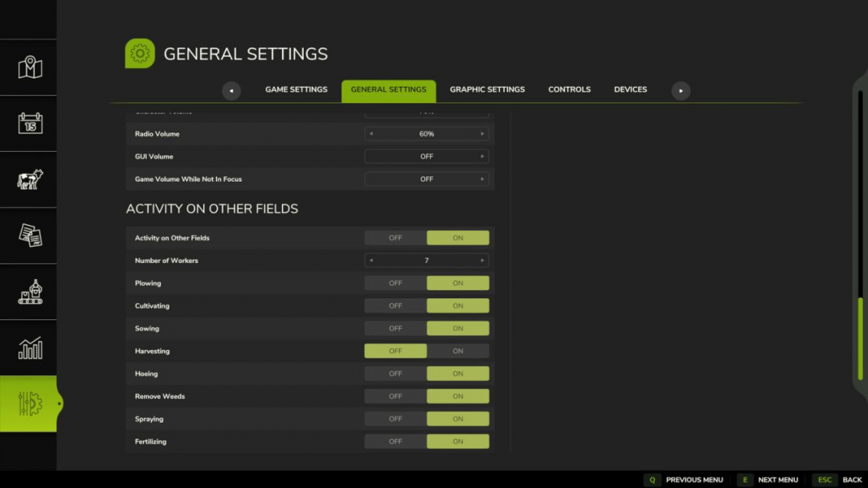This screenshot has height=488, width=868.
Task: Raise Game Volume While Not In Focus
Action: click(x=482, y=179)
